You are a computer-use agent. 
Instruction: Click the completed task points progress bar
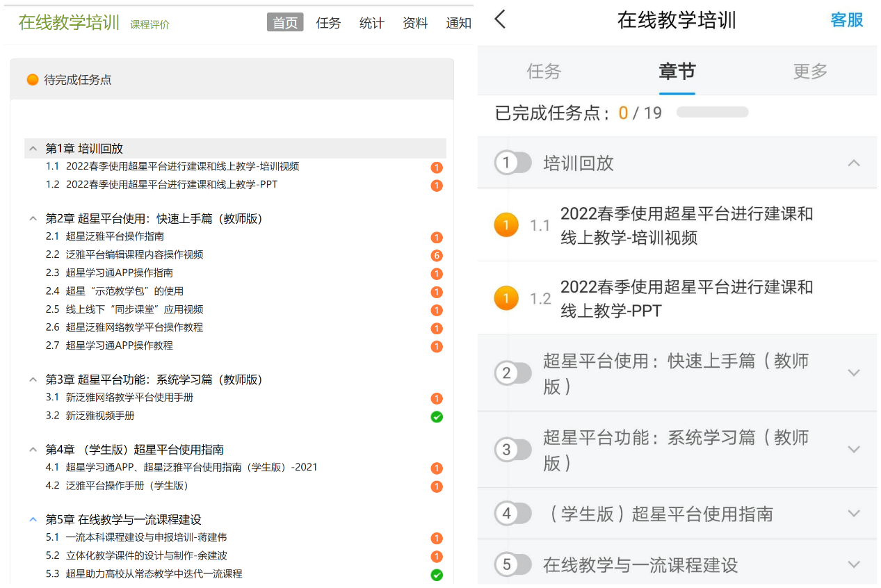tap(712, 113)
